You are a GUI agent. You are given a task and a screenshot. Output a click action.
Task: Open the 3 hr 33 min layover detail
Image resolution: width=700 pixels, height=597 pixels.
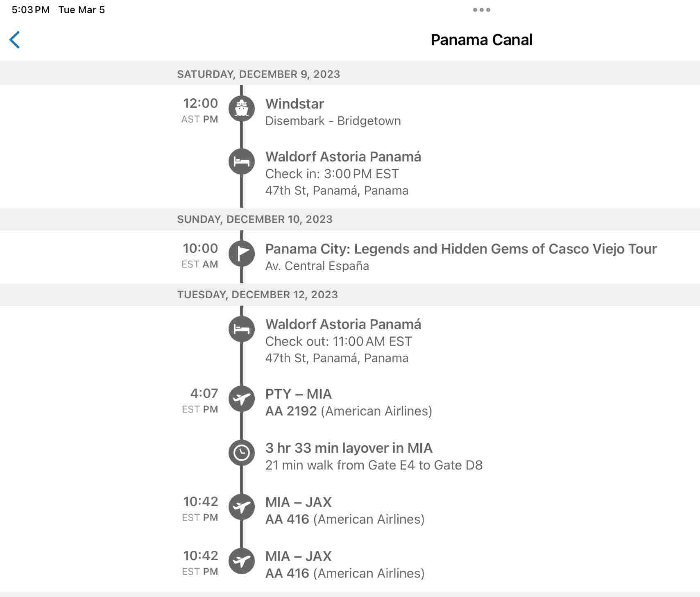pos(374,456)
